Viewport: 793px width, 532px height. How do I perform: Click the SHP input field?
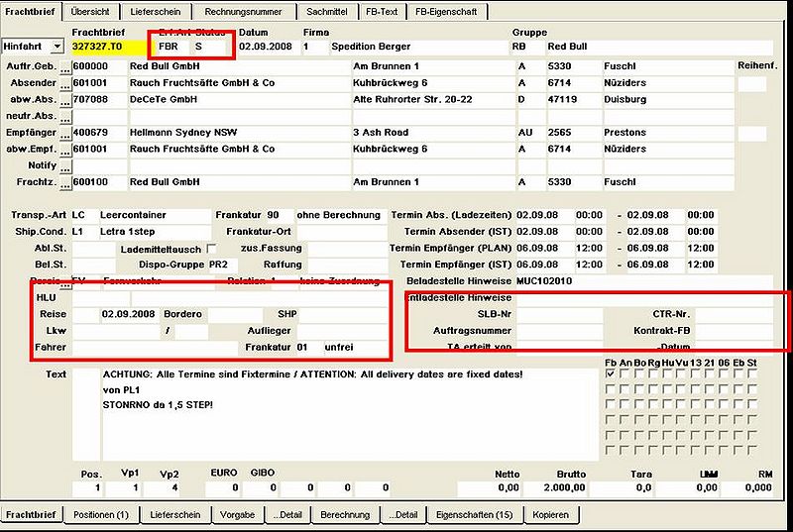[x=342, y=314]
